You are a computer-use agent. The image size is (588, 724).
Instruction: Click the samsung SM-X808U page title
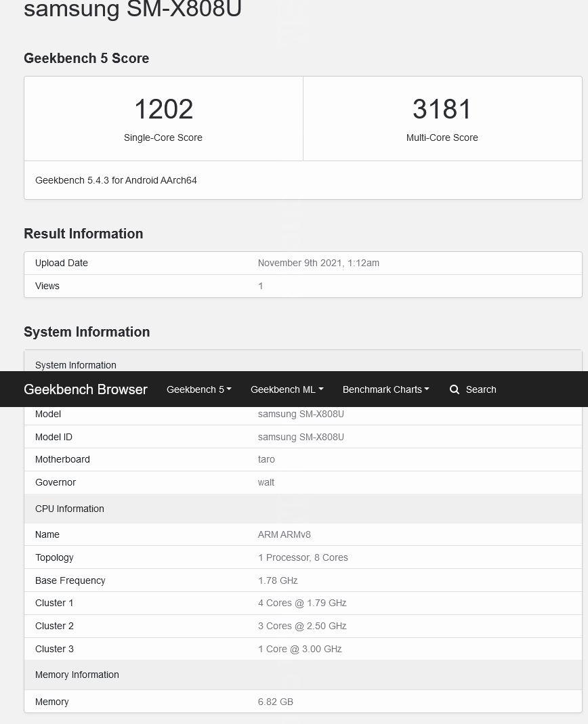(133, 9)
